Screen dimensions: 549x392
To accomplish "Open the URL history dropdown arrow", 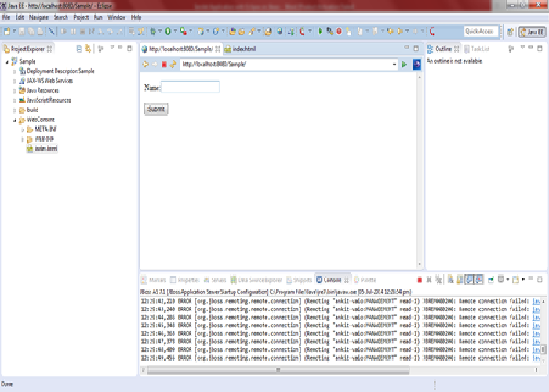I will tap(394, 64).
